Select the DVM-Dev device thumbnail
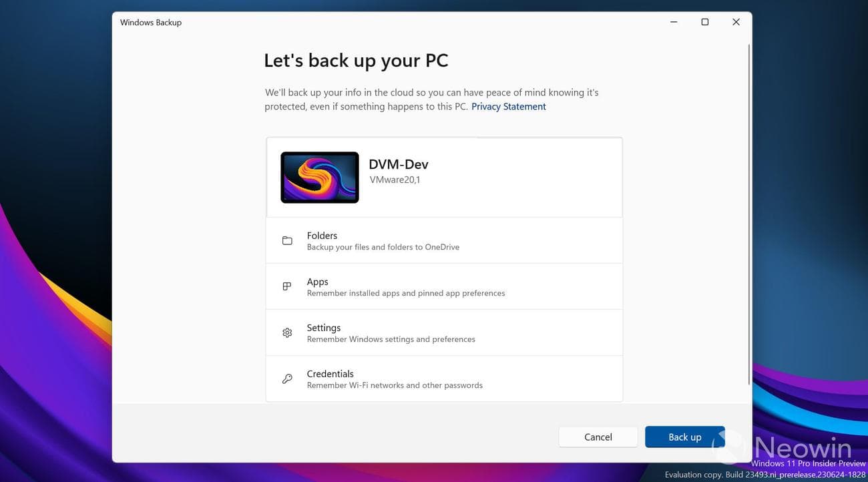The width and height of the screenshot is (868, 482). pyautogui.click(x=319, y=177)
